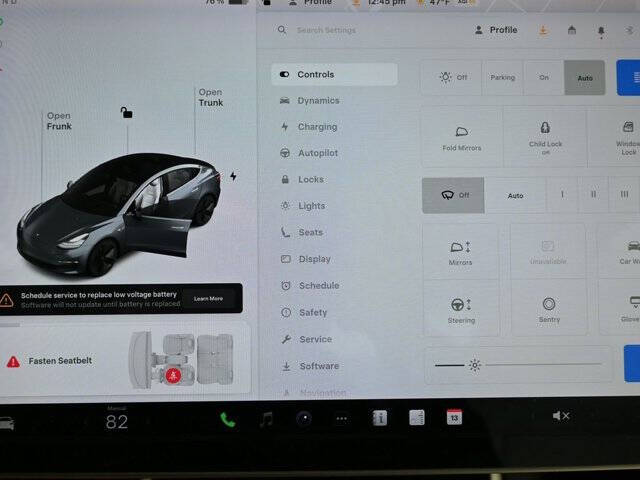640x480 pixels.
Task: Open the Autopilot settings section
Action: coord(309,153)
